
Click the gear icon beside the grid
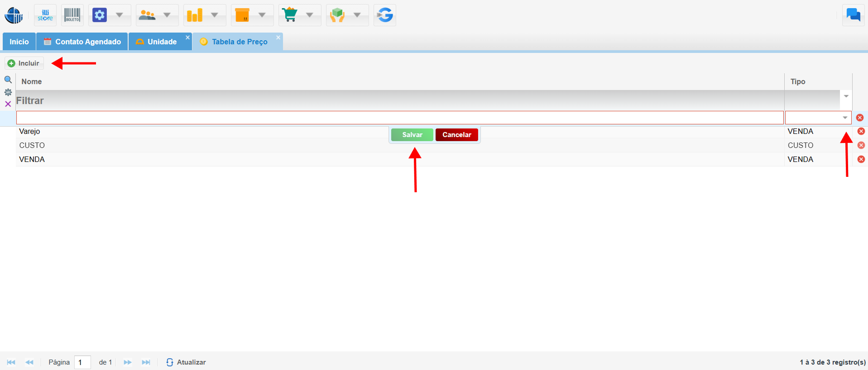coord(8,92)
